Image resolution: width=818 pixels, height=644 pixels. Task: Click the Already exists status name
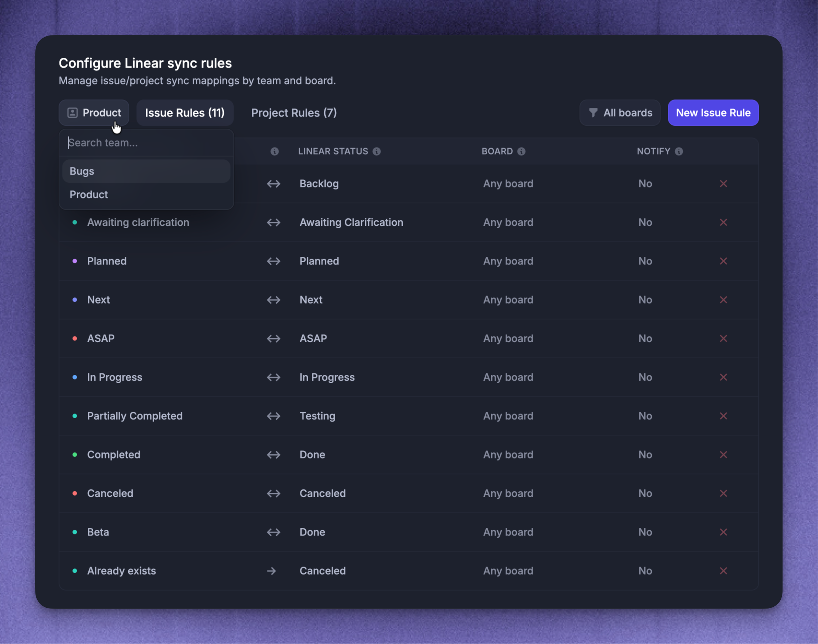(121, 571)
